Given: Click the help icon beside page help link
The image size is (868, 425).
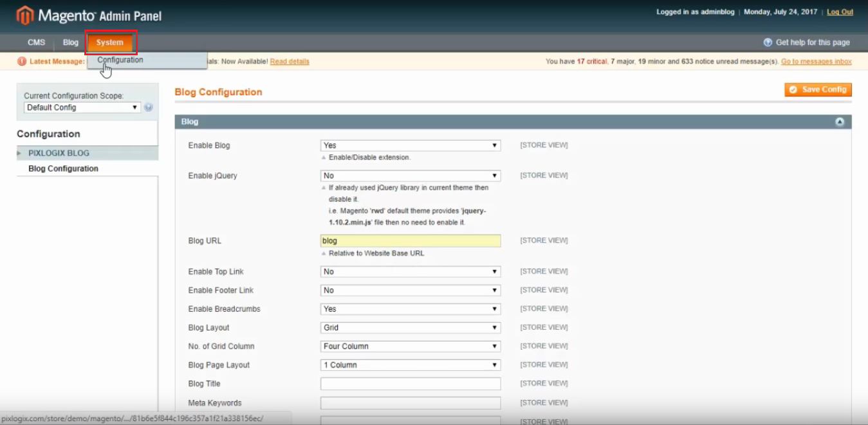Looking at the screenshot, I should (x=767, y=42).
